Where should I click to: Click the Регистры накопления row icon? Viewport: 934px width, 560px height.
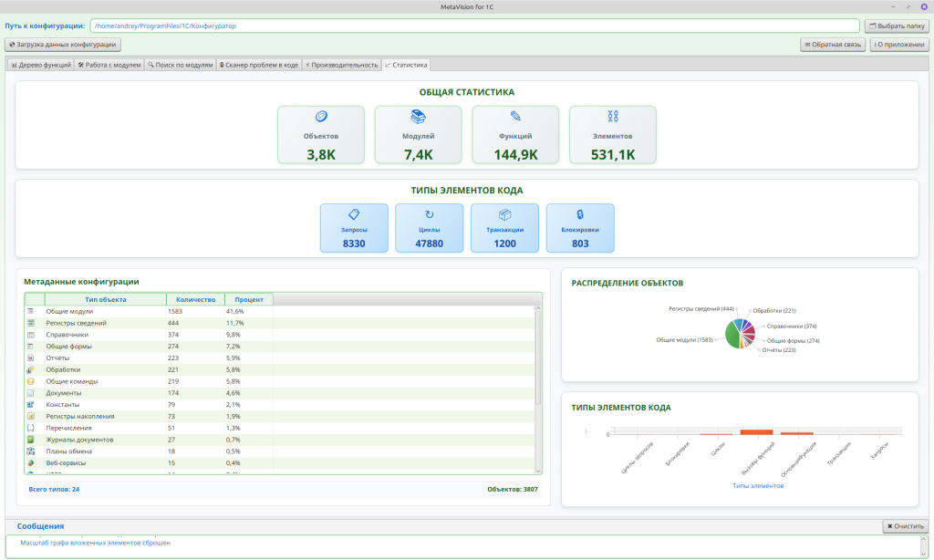(30, 417)
